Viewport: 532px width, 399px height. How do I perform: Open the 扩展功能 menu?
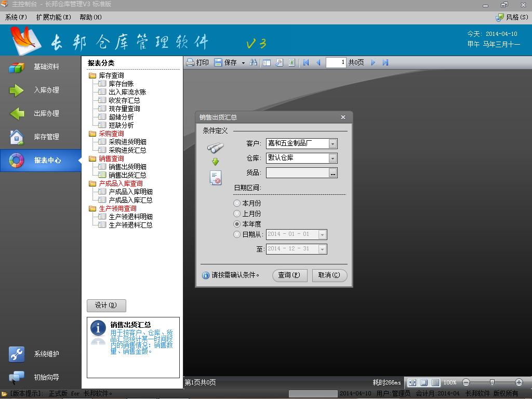(54, 17)
